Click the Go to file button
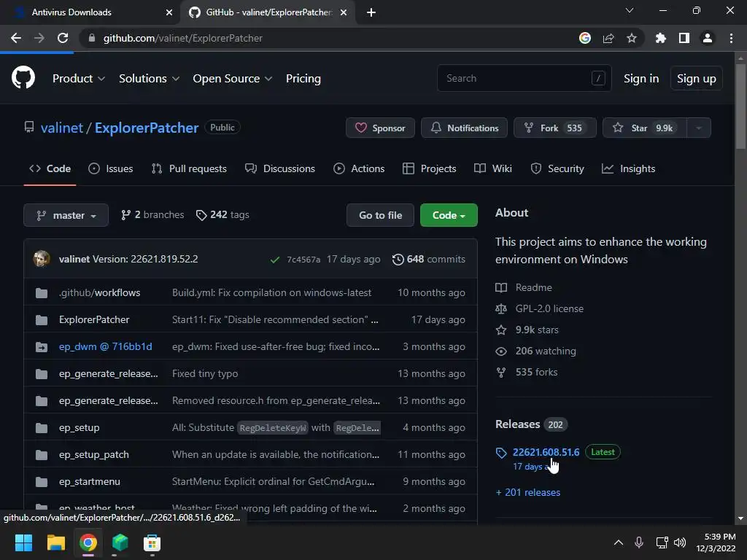 (x=380, y=215)
